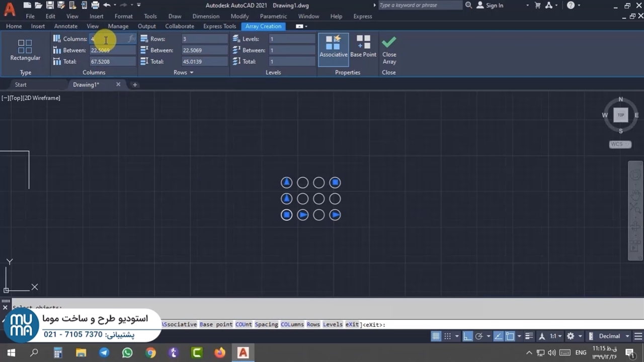Click the Undo arrow in quick access toolbar
Viewport: 644px width, 362px height.
107,5
